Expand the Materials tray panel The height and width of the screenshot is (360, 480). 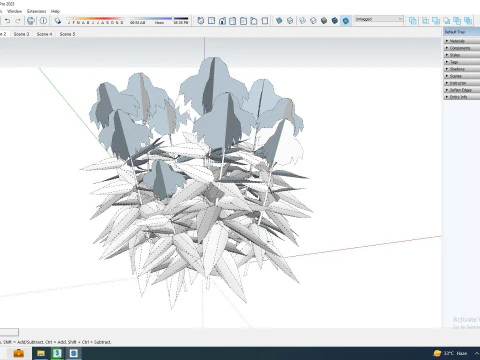click(462, 41)
